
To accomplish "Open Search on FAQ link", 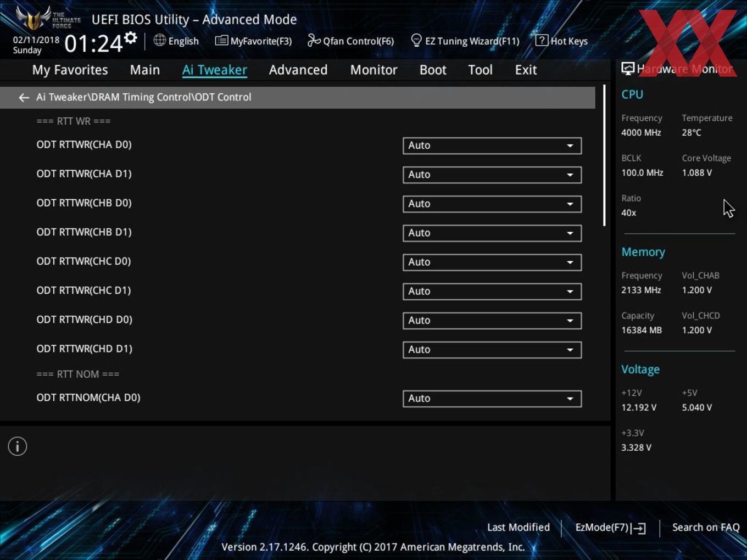I will tap(706, 527).
